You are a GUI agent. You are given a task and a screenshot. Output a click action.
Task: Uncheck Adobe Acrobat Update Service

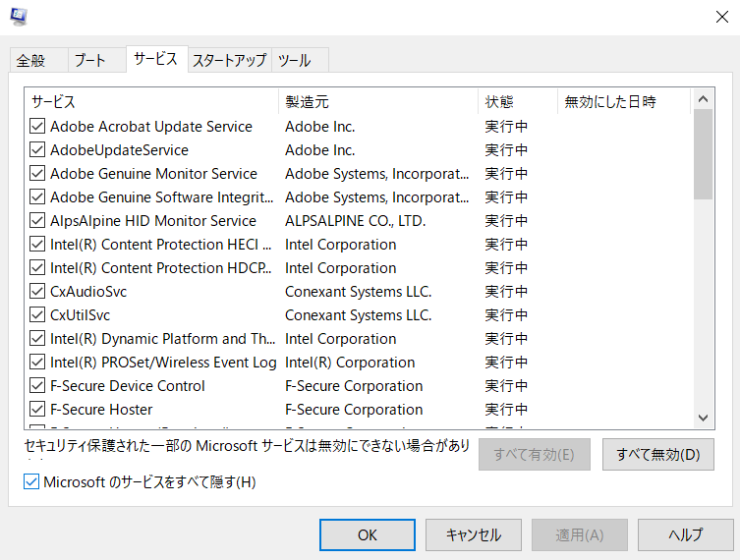tap(37, 126)
